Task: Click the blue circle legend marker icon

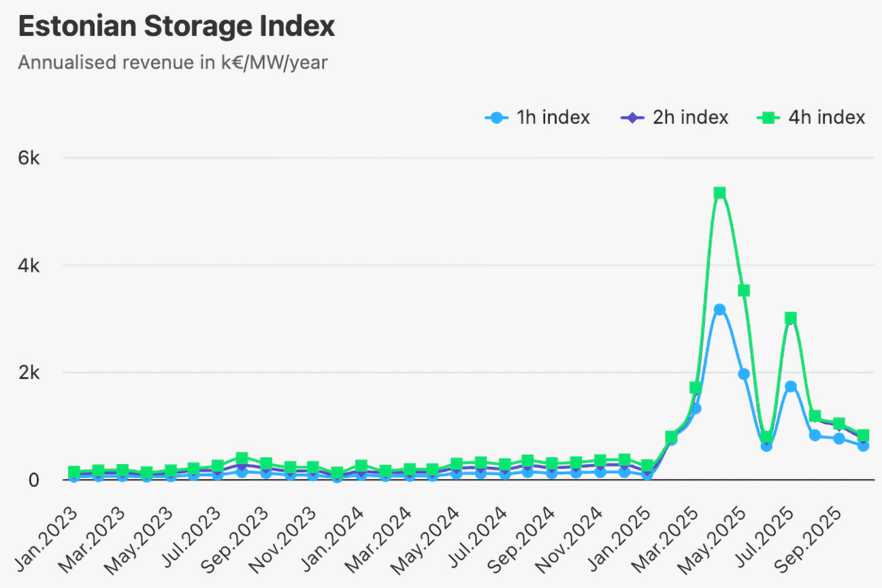Action: (x=497, y=118)
